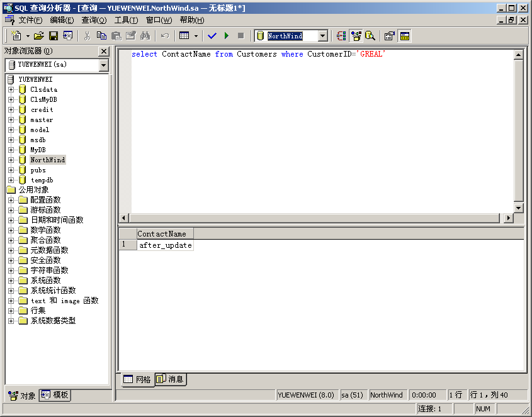This screenshot has width=532, height=417.
Task: Open the 文件(F) menu
Action: (30, 20)
